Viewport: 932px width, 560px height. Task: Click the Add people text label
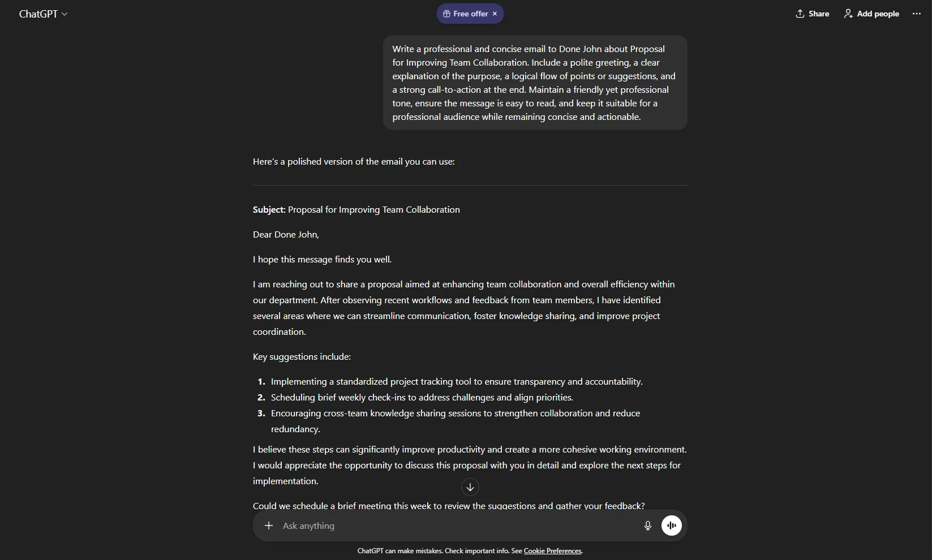pyautogui.click(x=878, y=14)
